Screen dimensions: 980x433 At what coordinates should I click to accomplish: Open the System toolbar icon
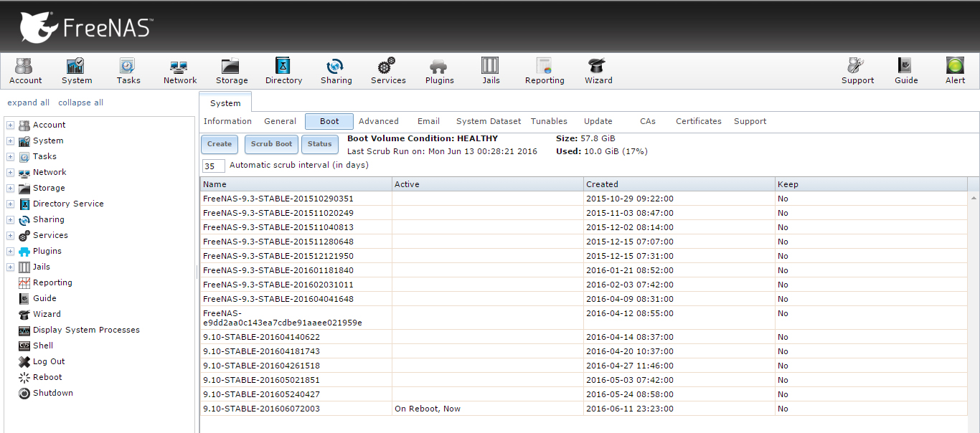[x=77, y=71]
